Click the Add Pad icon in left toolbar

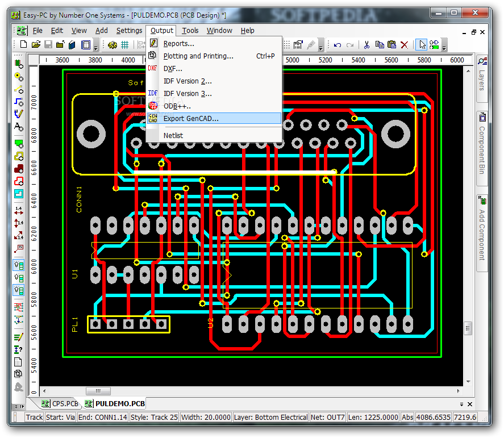19,77
